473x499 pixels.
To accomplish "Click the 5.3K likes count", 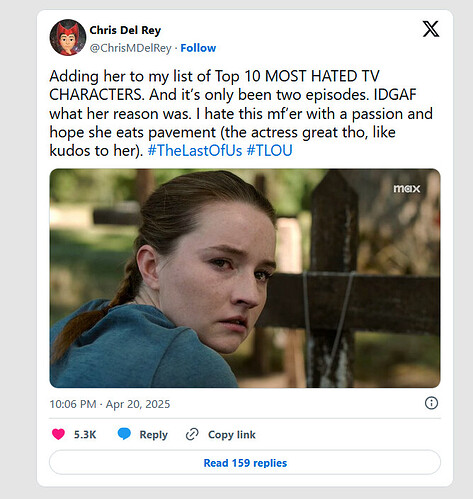I will tap(85, 435).
